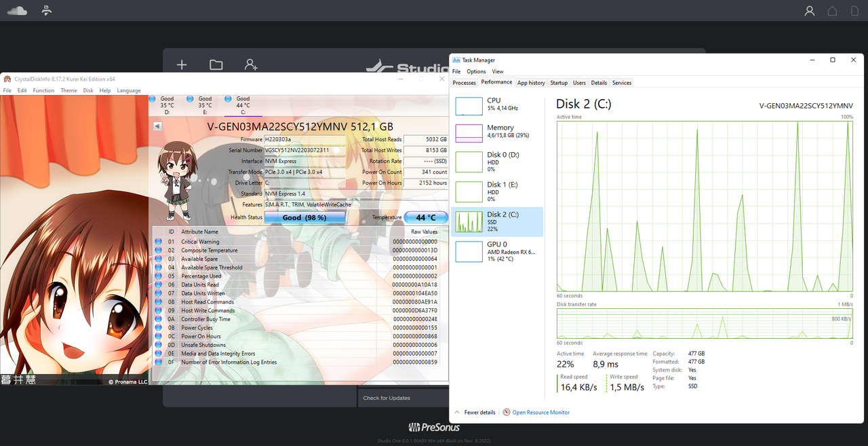868x446 pixels.
Task: Click the Total Host Writes value 8153 GB
Action: (426, 150)
